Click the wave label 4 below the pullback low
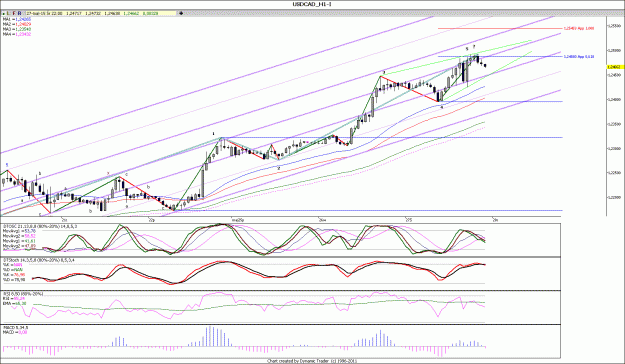 click(x=442, y=107)
